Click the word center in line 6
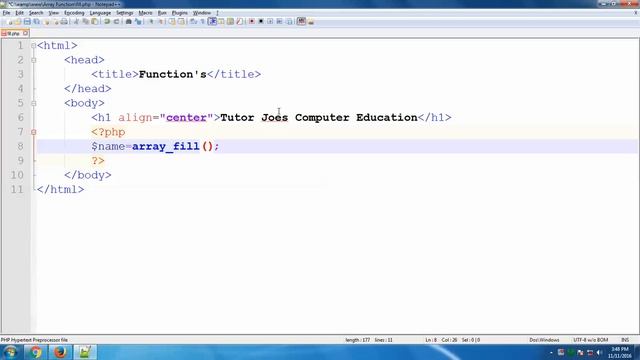The image size is (640, 360). [x=186, y=118]
